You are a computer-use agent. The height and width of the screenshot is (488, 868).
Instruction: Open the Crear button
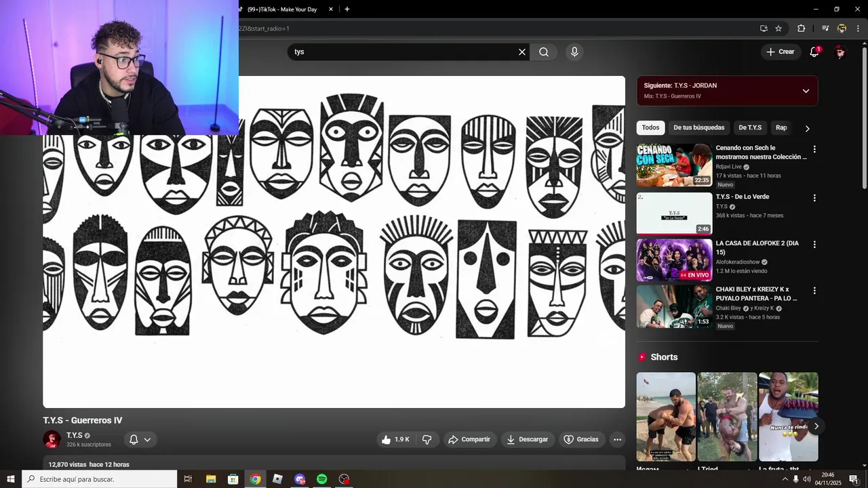point(780,52)
